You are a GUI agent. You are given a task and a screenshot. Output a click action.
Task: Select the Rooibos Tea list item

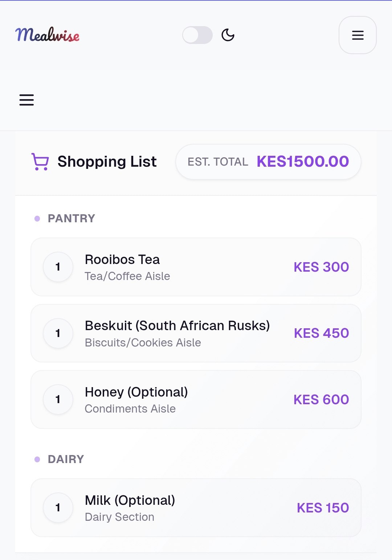[x=196, y=267]
